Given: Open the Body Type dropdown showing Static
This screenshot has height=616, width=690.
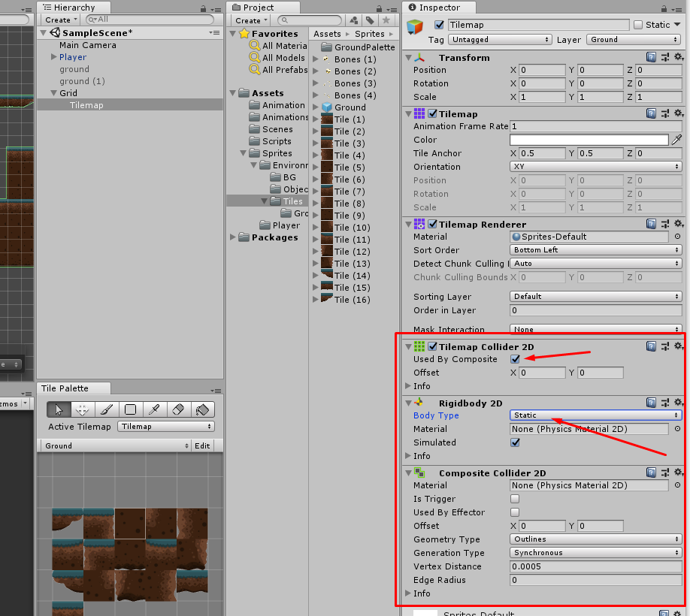Looking at the screenshot, I should [x=595, y=415].
